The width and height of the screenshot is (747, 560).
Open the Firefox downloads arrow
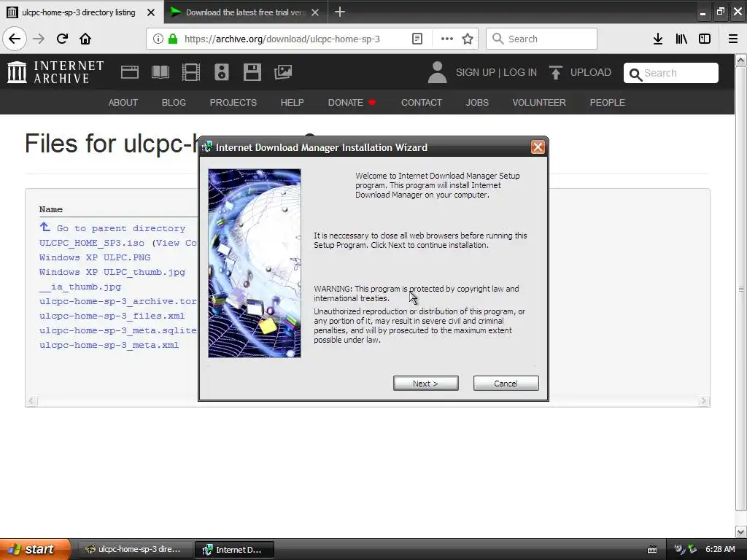pos(658,39)
